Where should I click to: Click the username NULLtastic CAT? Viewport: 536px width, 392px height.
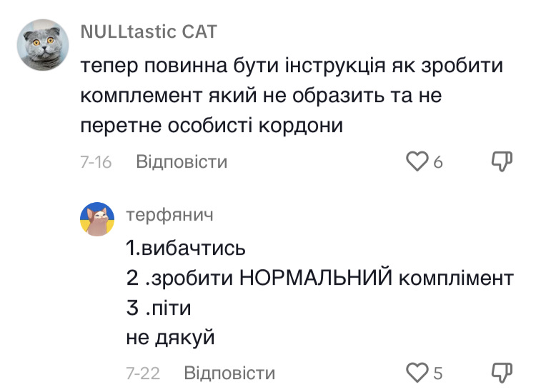tap(149, 32)
